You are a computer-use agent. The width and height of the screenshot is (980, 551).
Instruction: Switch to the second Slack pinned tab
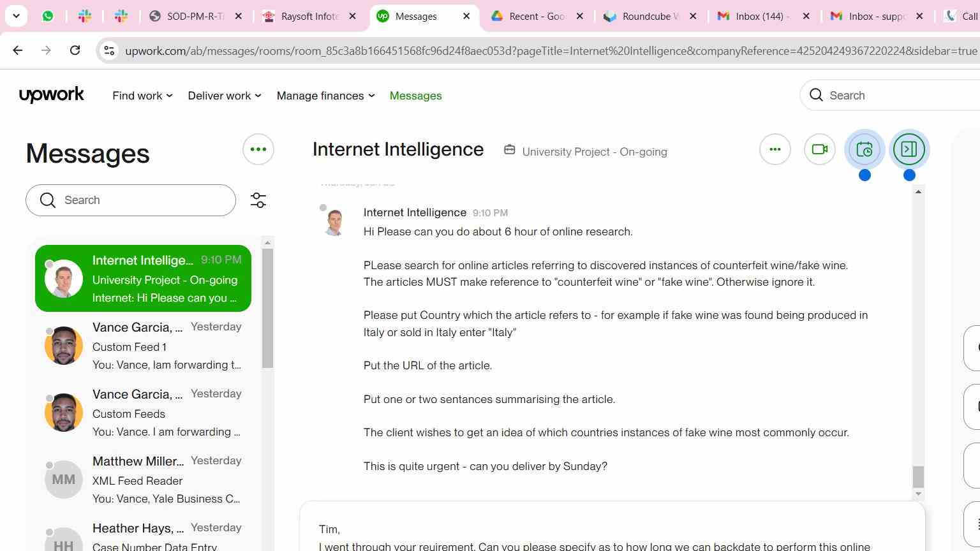point(121,16)
